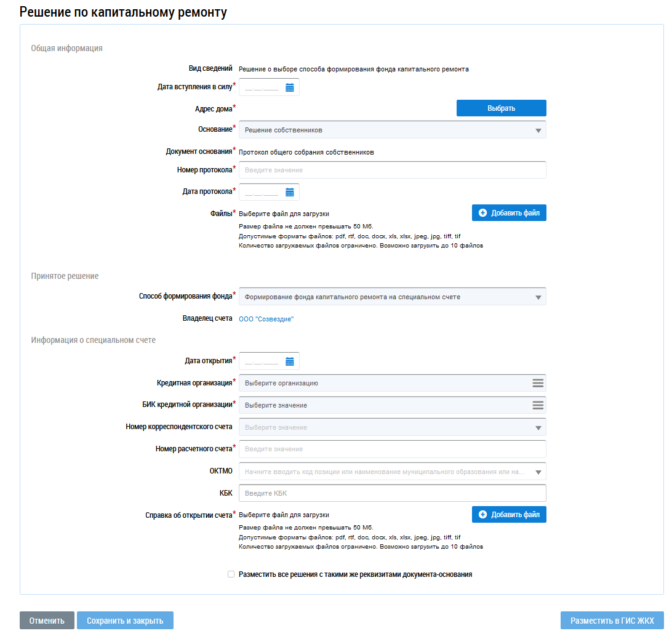Open Номер корреспондентского счета dropdown
Image resolution: width=672 pixels, height=636 pixels.
point(392,427)
